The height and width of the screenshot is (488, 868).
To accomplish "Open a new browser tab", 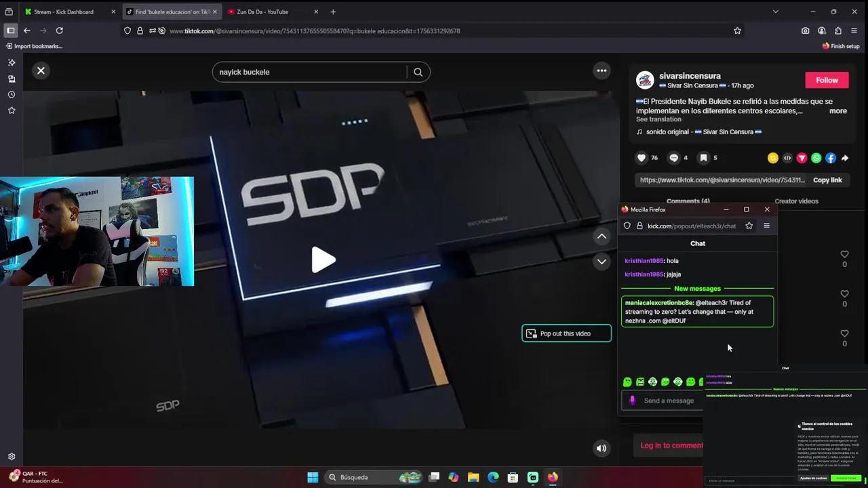I will (x=333, y=12).
